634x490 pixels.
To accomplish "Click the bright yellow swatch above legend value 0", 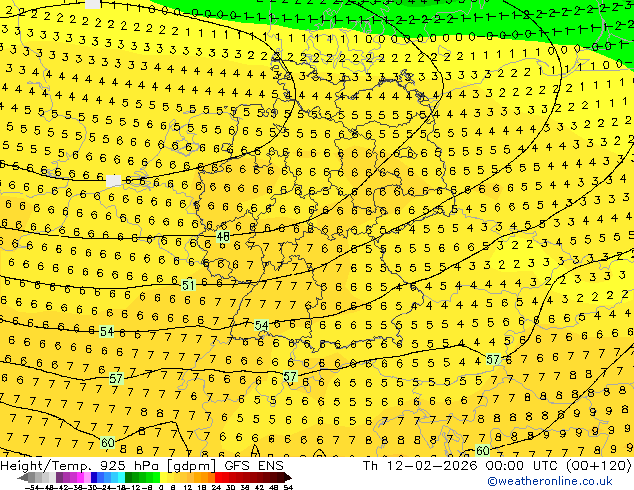I will pyautogui.click(x=163, y=478).
